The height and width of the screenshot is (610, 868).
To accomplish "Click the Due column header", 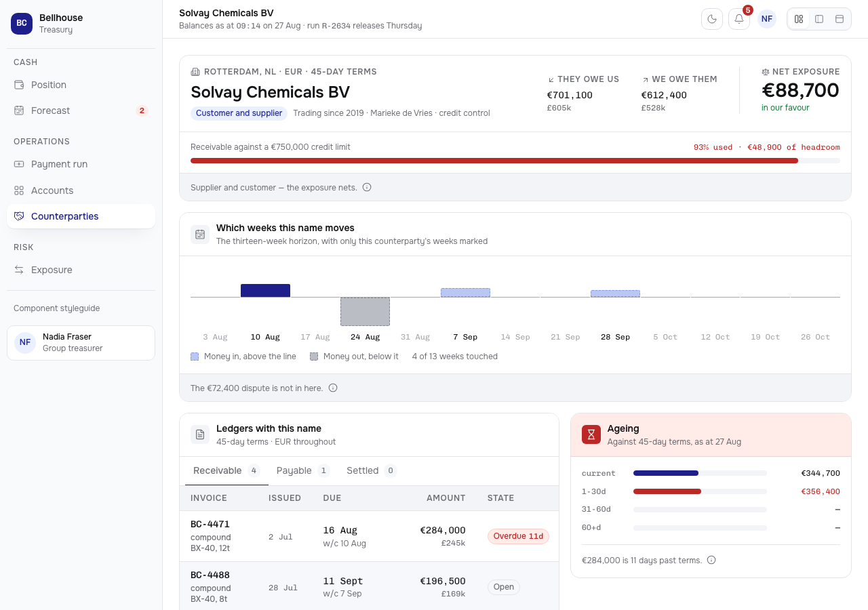I will pos(332,498).
